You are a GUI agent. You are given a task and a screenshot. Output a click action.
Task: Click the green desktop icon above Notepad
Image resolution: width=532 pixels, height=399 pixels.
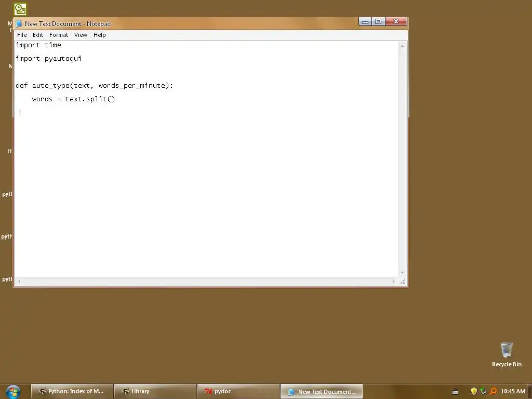20,9
